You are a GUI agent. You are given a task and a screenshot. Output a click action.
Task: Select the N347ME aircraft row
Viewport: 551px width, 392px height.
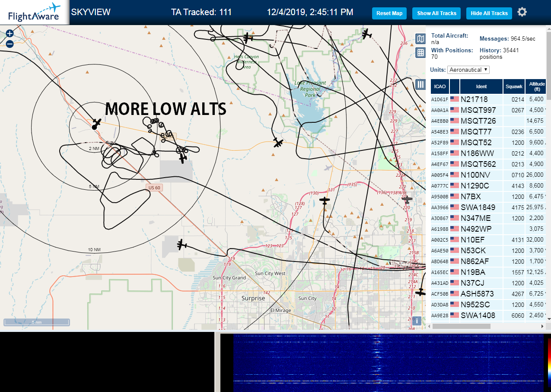pos(488,218)
